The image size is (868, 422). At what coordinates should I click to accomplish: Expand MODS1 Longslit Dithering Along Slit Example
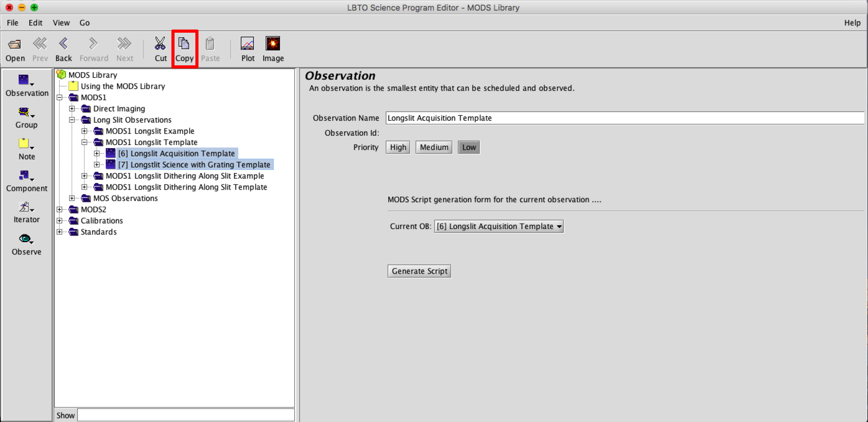(84, 176)
